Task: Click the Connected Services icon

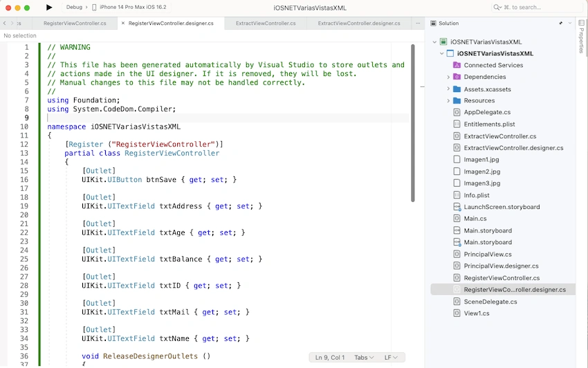Action: 457,65
